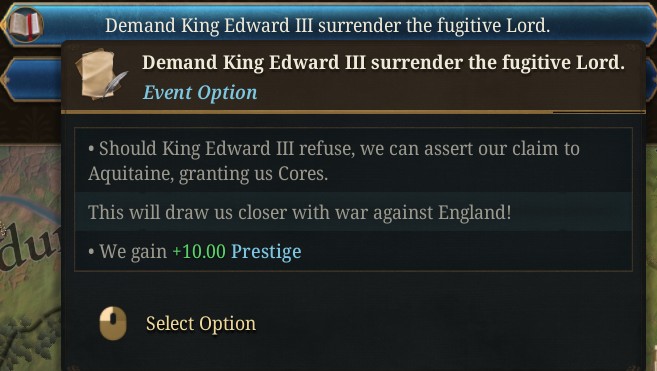Click the right end of the second option bar
Viewport: 657px width, 371px height.
pos(651,79)
